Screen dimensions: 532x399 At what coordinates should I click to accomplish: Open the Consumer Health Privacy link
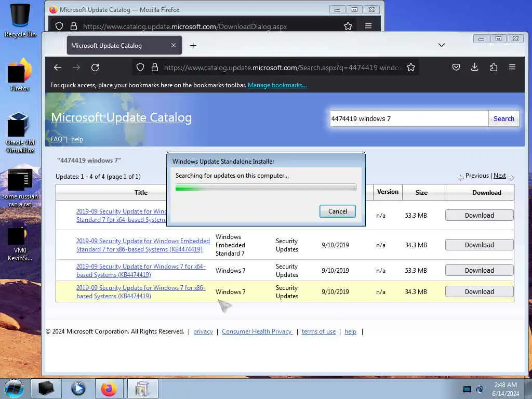[257, 331]
